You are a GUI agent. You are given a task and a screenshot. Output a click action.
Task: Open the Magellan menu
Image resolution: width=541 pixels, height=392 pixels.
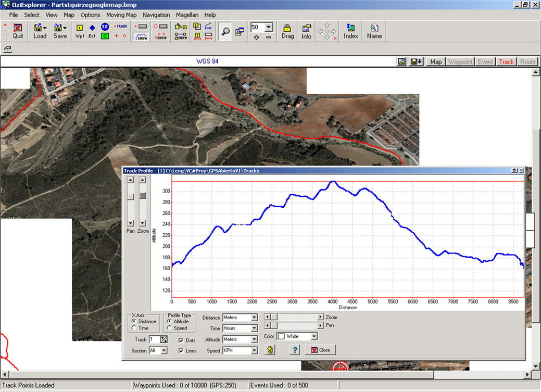[187, 15]
